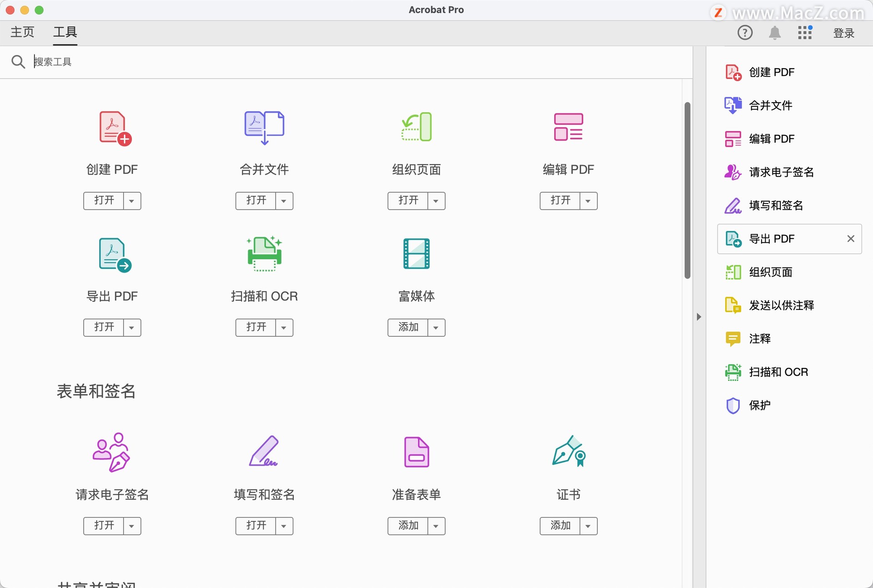Click the Organize Pages (组织页面) large icon
The image size is (873, 588).
tap(416, 127)
